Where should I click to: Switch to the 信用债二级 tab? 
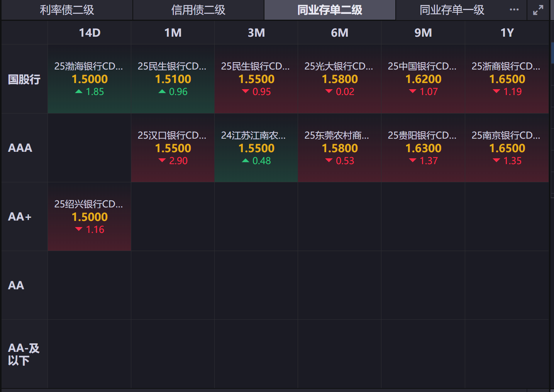(x=198, y=10)
